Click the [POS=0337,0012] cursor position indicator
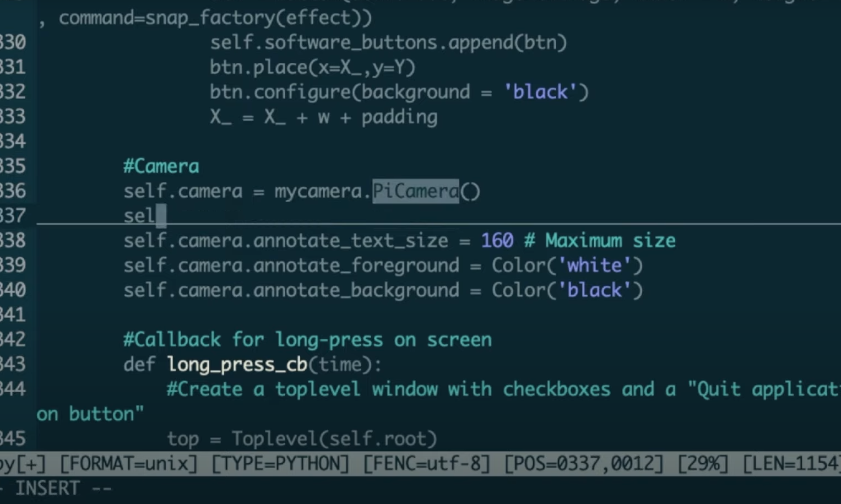 [584, 464]
